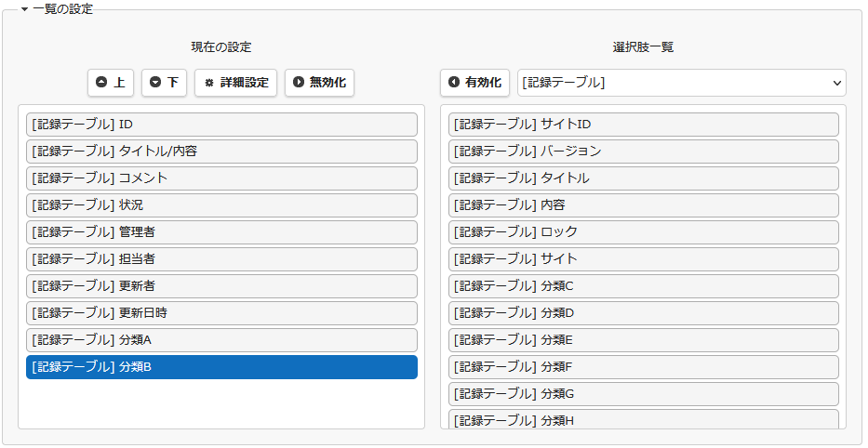Select [記録テーブル] 分類H option
The width and height of the screenshot is (868, 448).
point(643,419)
